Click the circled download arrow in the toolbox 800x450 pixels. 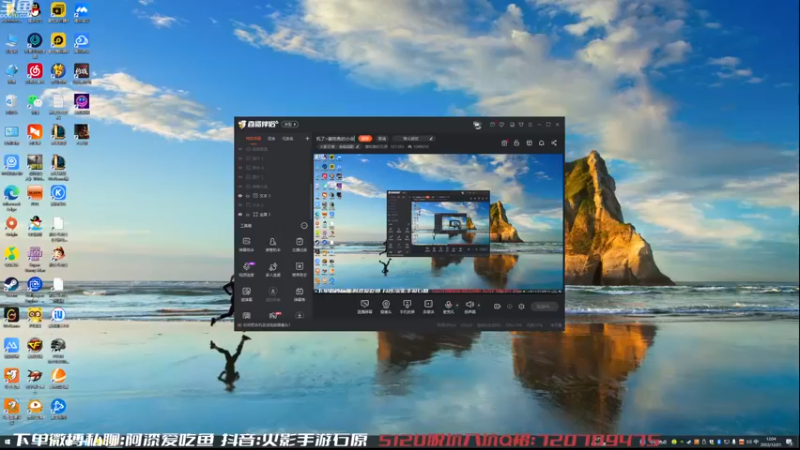pos(299,315)
